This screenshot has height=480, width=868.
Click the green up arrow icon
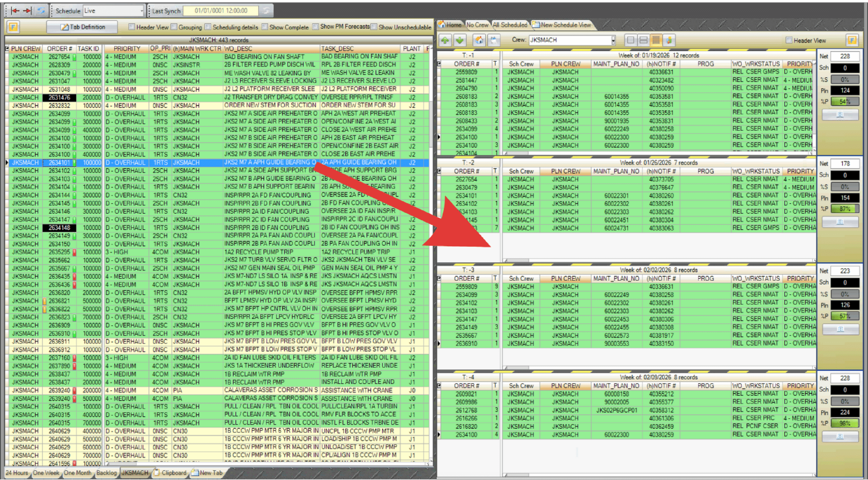coord(445,40)
